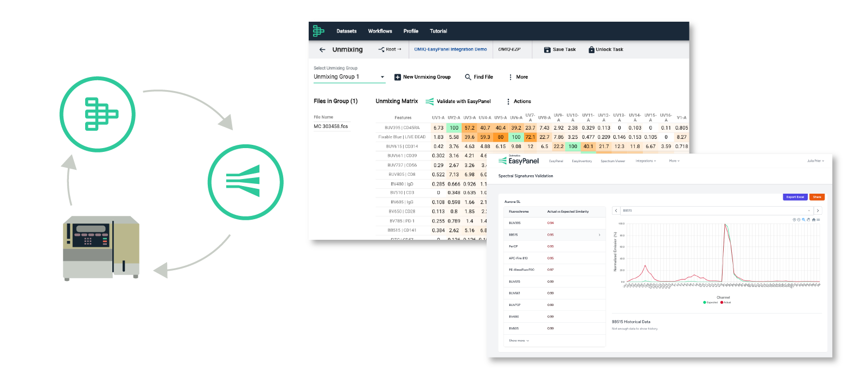
Task: Go back using the arrow beside Unmixing
Action: pos(322,49)
